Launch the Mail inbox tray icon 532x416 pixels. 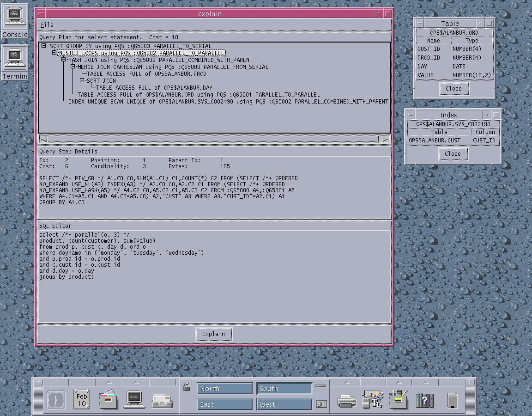pyautogui.click(x=162, y=399)
